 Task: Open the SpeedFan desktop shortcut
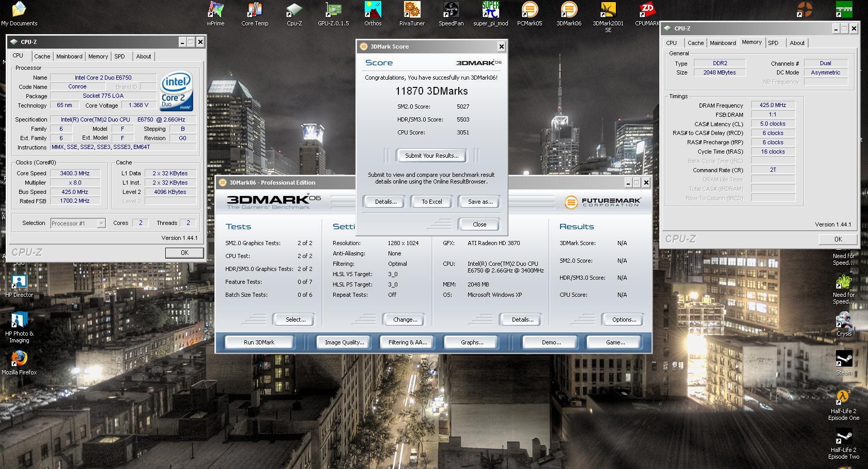(x=451, y=14)
